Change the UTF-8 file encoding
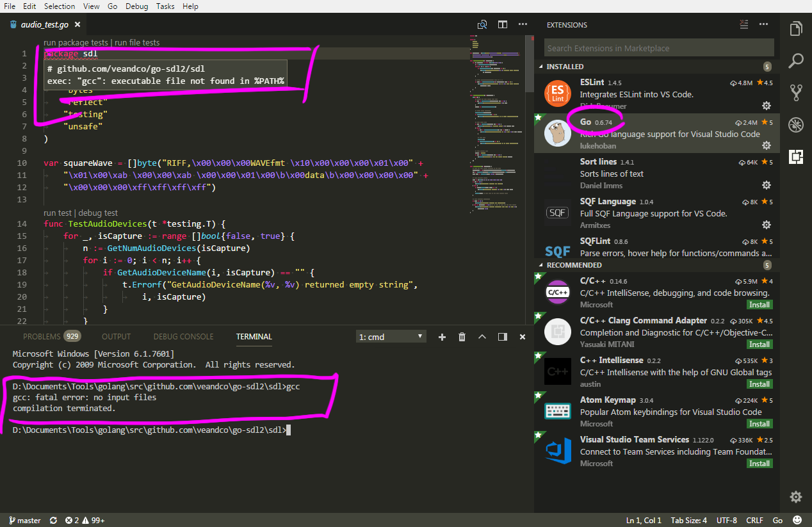Image resolution: width=812 pixels, height=527 pixels. point(727,521)
